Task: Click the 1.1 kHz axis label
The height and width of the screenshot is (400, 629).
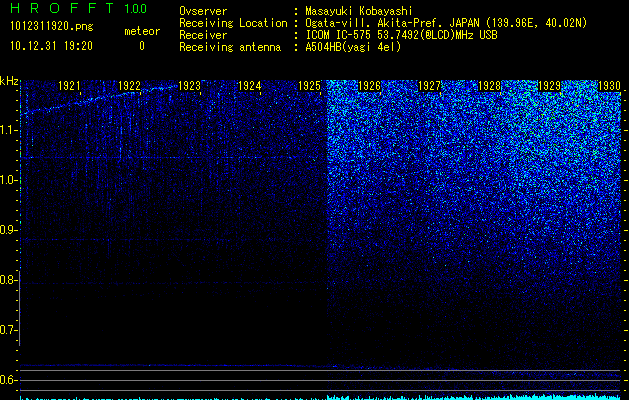Action: click(8, 130)
